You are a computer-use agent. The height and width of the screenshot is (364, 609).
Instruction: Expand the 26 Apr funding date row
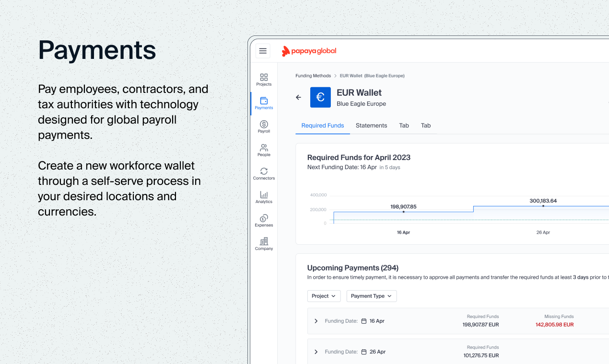tap(316, 352)
